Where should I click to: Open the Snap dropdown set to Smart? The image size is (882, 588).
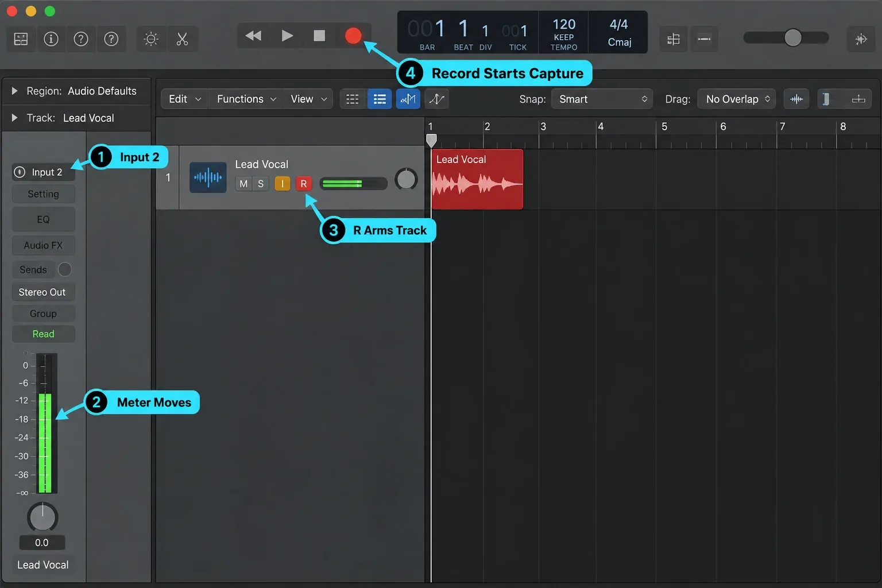(x=602, y=99)
